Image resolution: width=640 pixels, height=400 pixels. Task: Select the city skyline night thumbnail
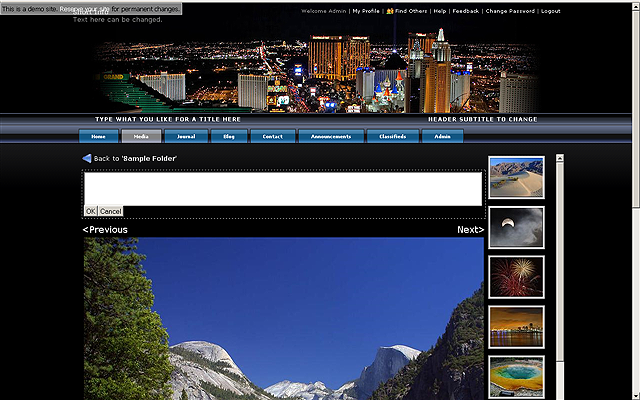[x=516, y=326]
